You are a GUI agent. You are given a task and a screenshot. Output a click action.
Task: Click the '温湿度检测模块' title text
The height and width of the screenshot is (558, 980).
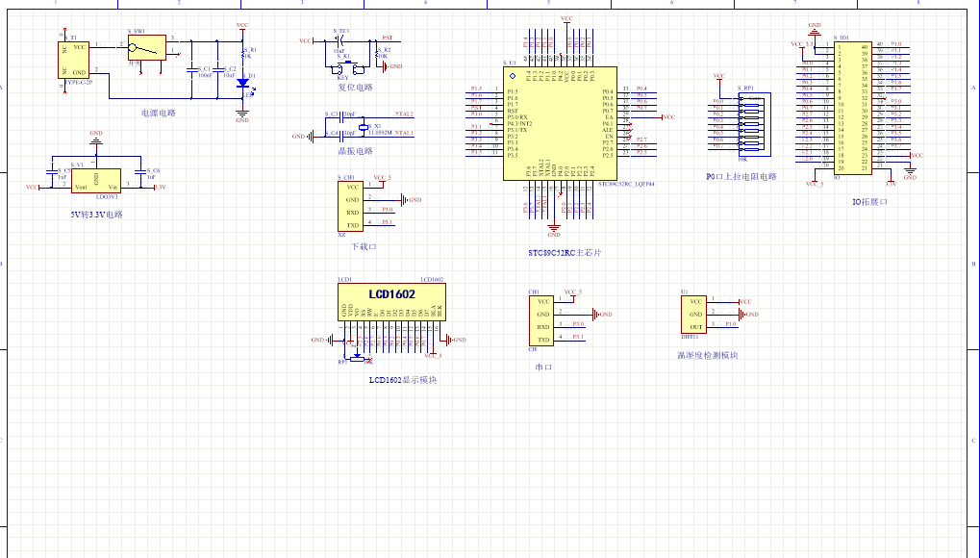708,355
